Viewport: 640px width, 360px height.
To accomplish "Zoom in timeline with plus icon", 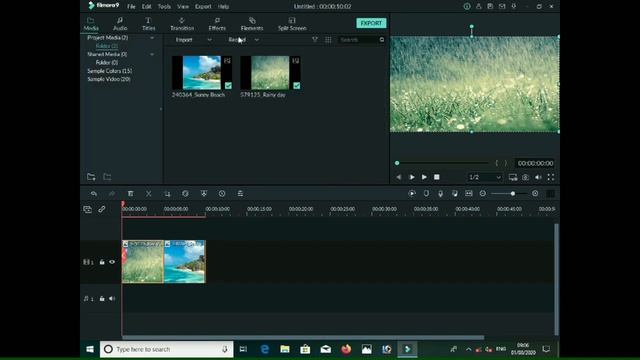I will coord(535,193).
